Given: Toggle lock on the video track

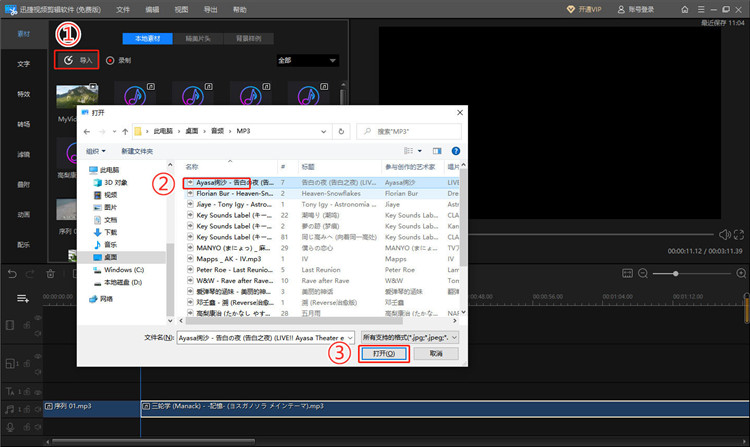Looking at the screenshot, I should pyautogui.click(x=27, y=325).
